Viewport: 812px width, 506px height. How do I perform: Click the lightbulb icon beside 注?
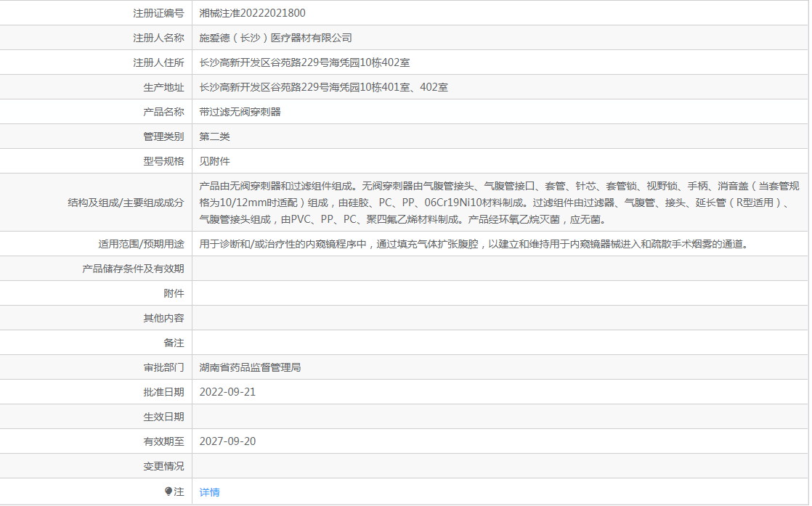[x=169, y=491]
